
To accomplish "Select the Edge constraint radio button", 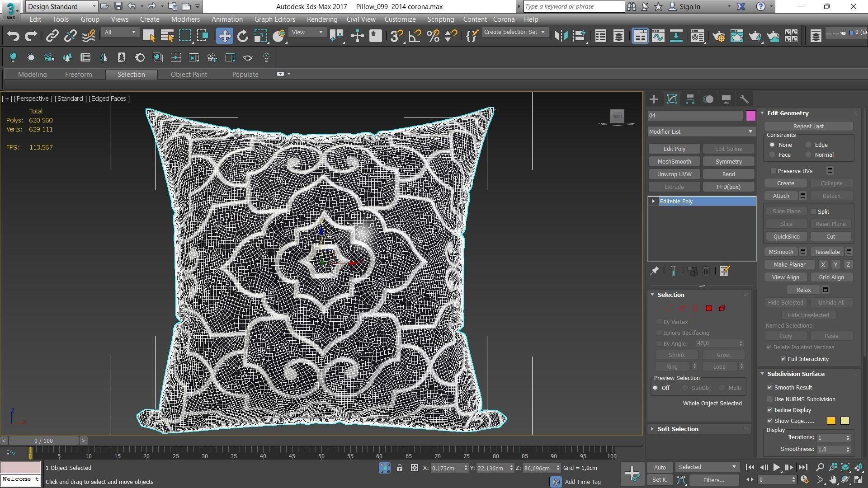I will (808, 145).
